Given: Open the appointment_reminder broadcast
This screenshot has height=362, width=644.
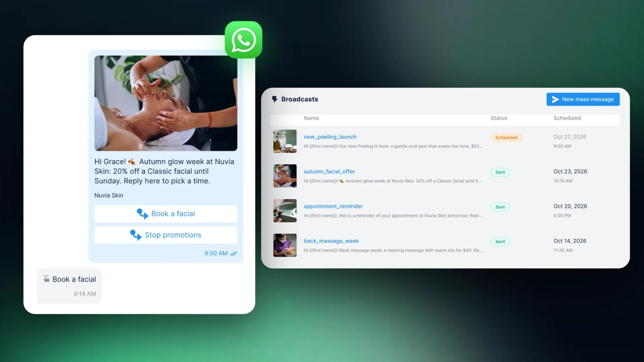Looking at the screenshot, I should 333,206.
